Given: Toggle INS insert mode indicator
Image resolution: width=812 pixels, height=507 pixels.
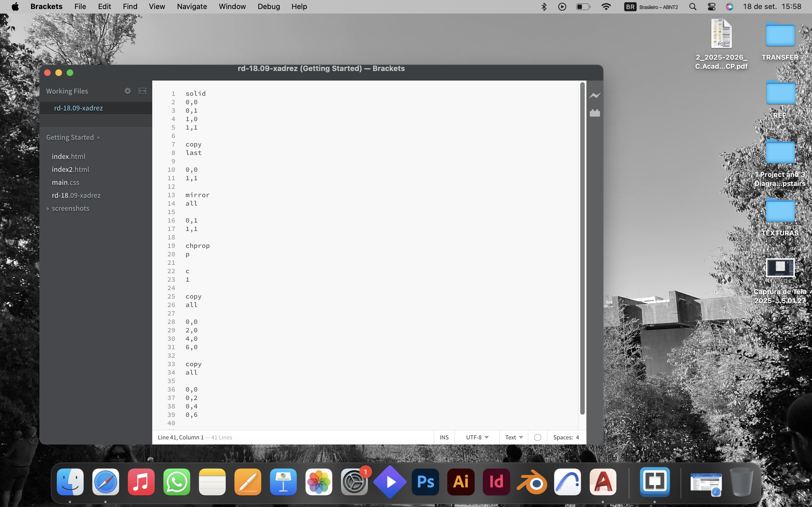Looking at the screenshot, I should click(444, 437).
